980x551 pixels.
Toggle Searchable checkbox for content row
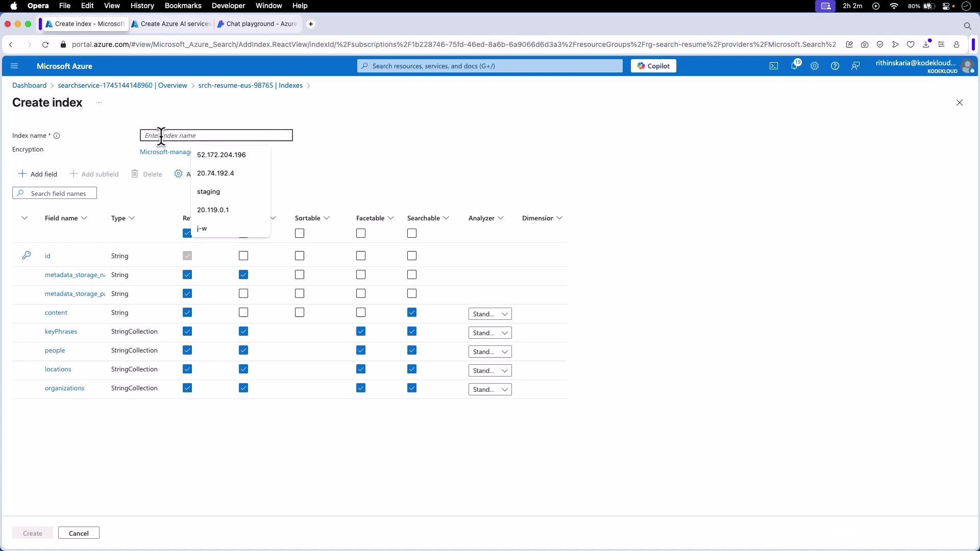click(x=412, y=312)
